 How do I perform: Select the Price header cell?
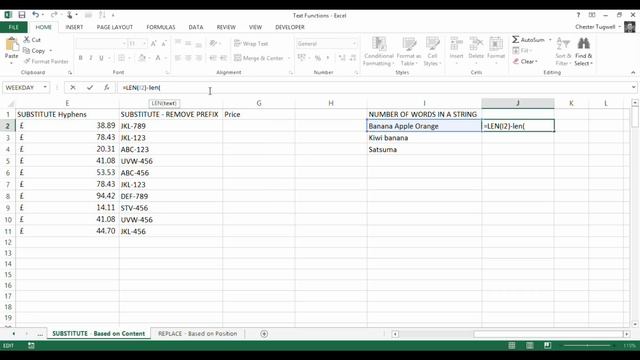click(x=259, y=114)
